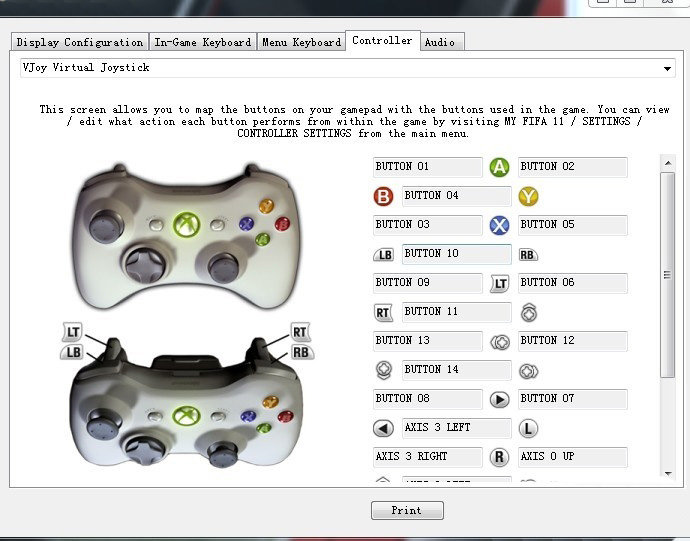Click the stick-up icon right of BUTTON 11
Screen dimensions: 690x541
tap(529, 313)
